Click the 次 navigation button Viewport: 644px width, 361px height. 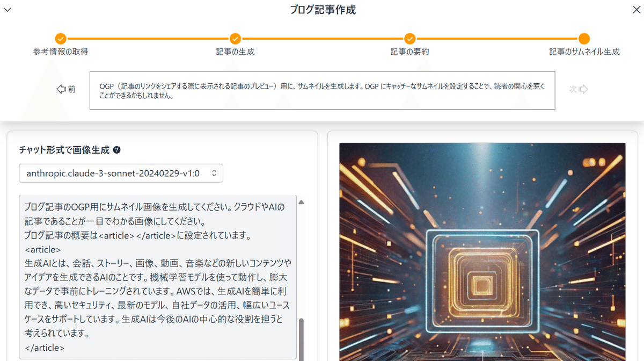579,90
